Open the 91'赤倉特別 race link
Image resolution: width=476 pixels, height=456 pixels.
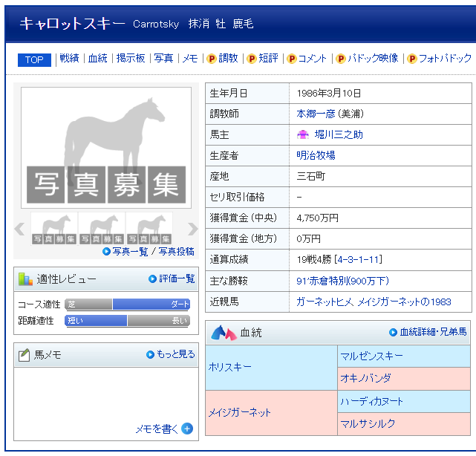pyautogui.click(x=342, y=281)
